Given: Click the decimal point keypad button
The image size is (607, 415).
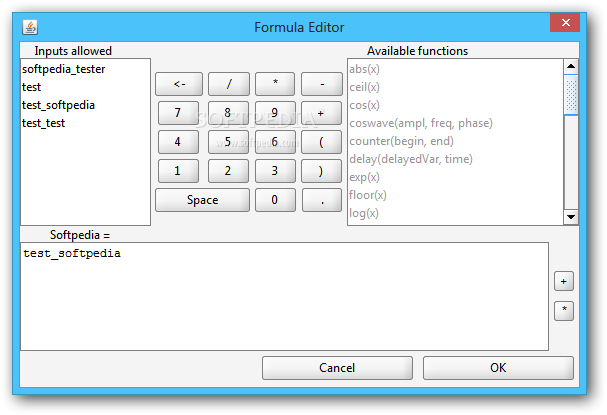Looking at the screenshot, I should (322, 200).
